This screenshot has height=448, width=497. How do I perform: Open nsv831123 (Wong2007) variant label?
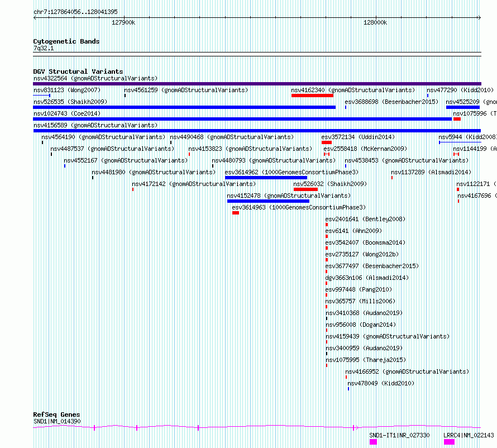click(x=67, y=90)
